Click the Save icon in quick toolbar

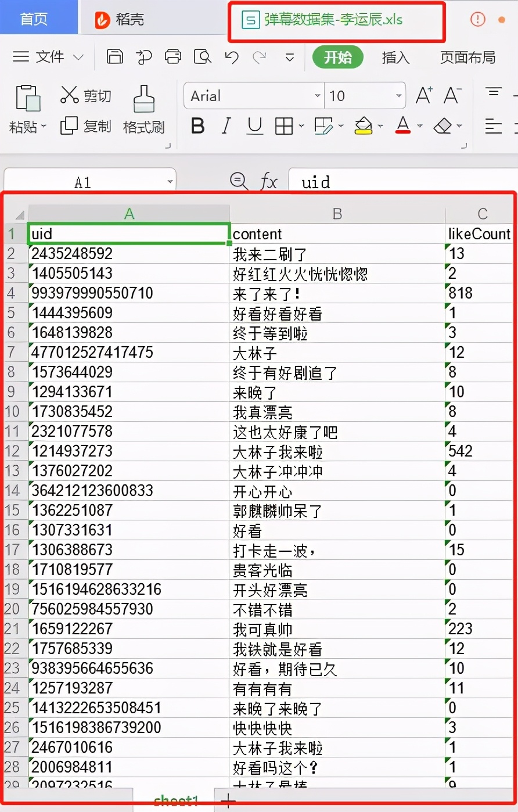(115, 56)
